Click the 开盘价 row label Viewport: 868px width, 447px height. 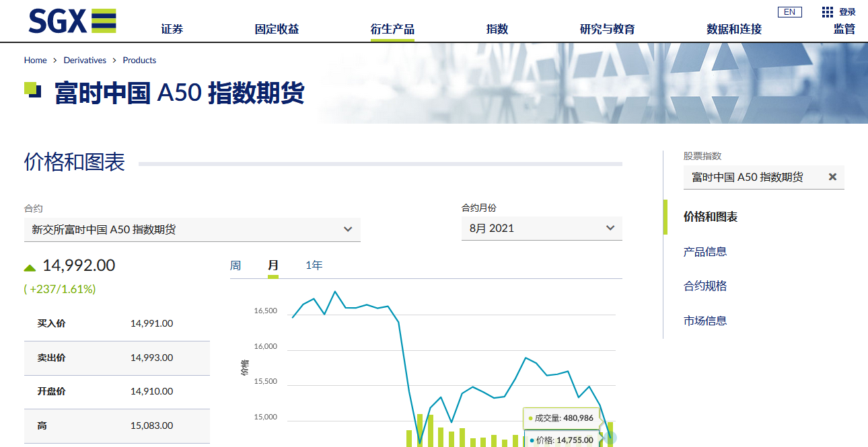point(52,391)
